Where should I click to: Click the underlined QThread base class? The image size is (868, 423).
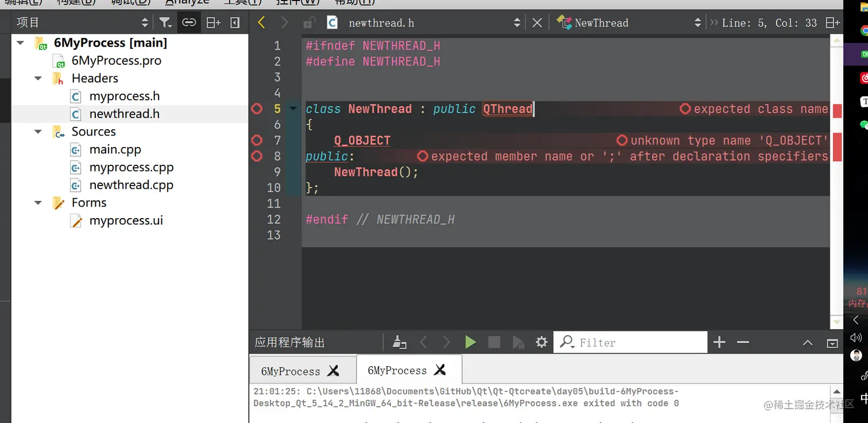pos(508,109)
